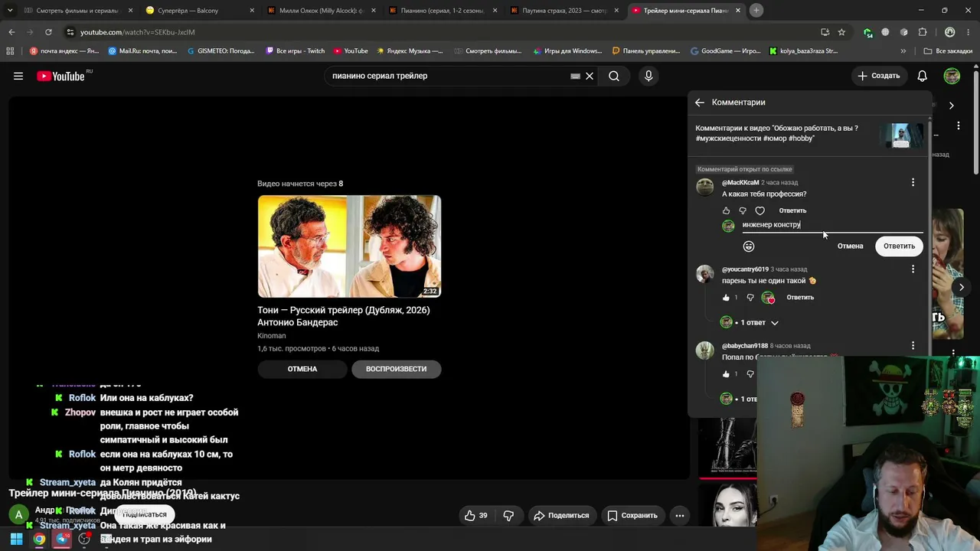Open the @MacKKcaM channel name
The width and height of the screenshot is (980, 551).
740,183
